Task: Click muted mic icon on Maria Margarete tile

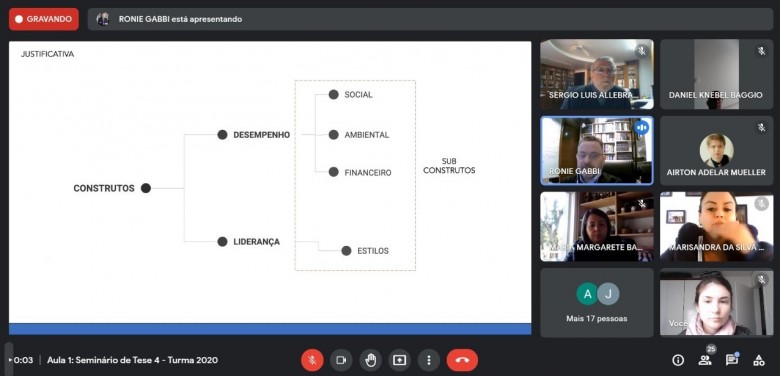Action: [642, 203]
